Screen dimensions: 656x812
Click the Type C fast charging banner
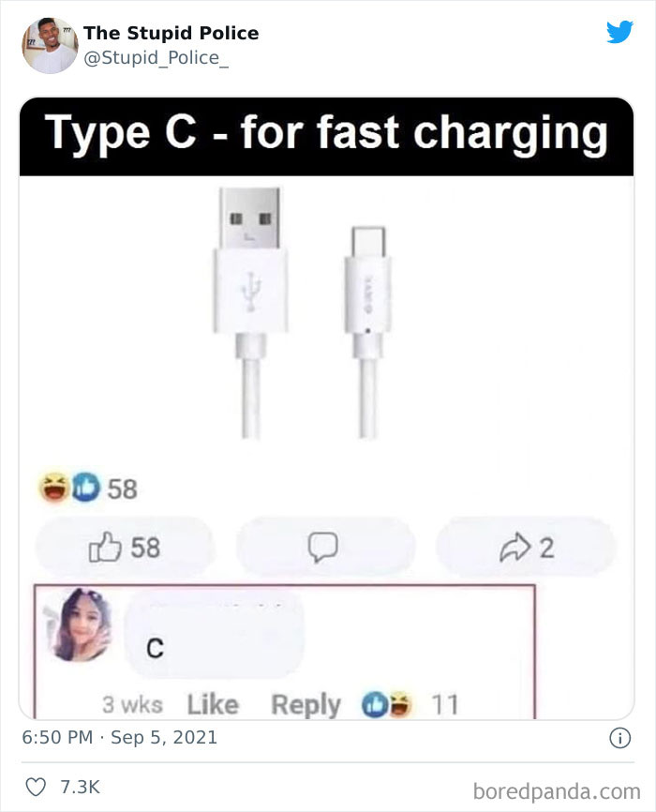click(x=327, y=137)
